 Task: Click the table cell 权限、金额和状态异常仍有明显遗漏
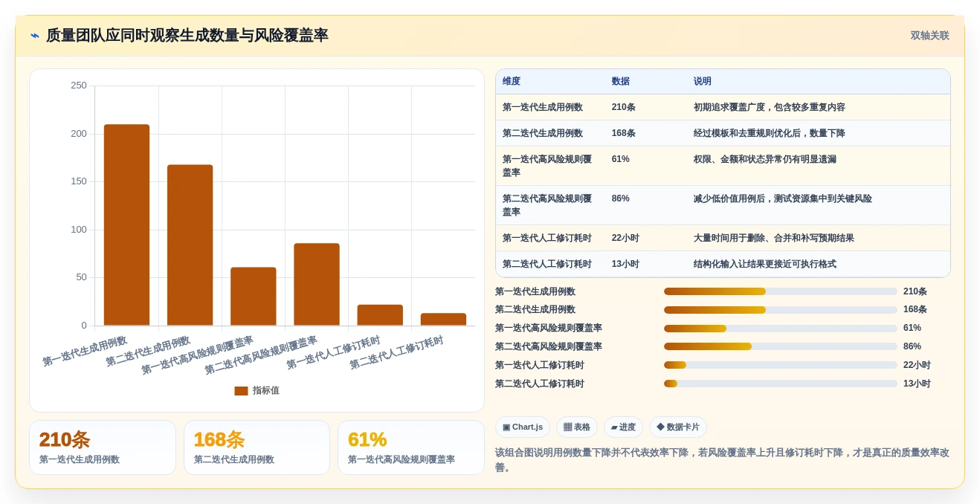[765, 159]
